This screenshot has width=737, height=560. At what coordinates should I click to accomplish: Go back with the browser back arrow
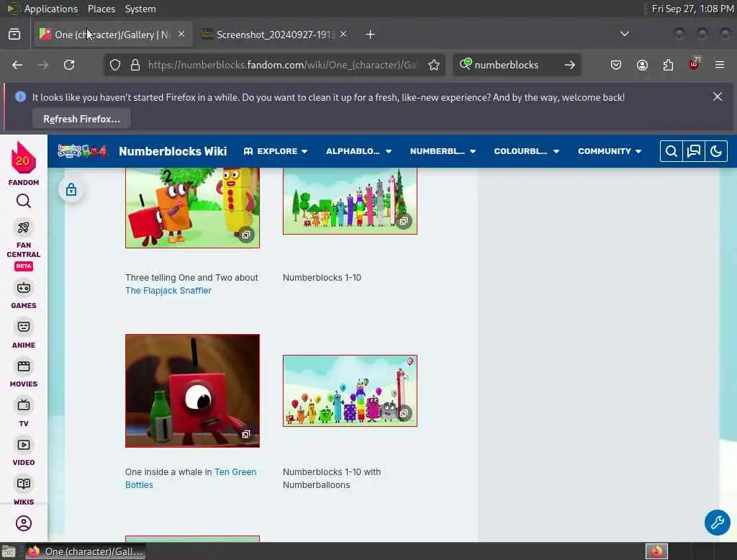17,65
